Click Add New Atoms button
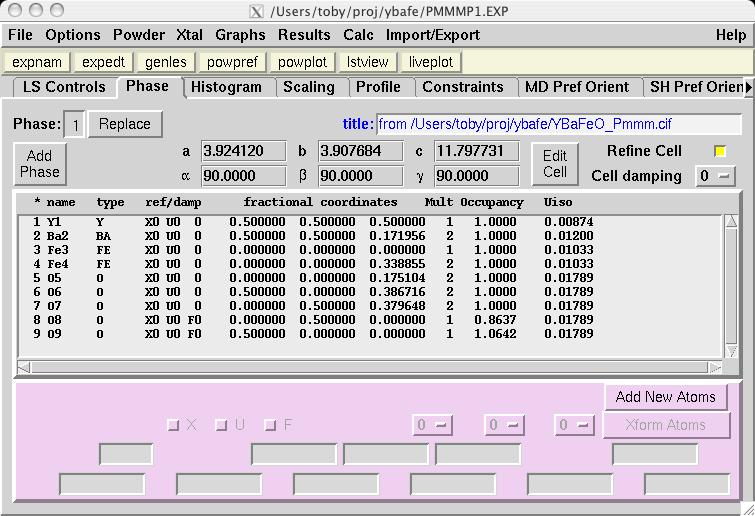This screenshot has width=755, height=516. (x=665, y=397)
